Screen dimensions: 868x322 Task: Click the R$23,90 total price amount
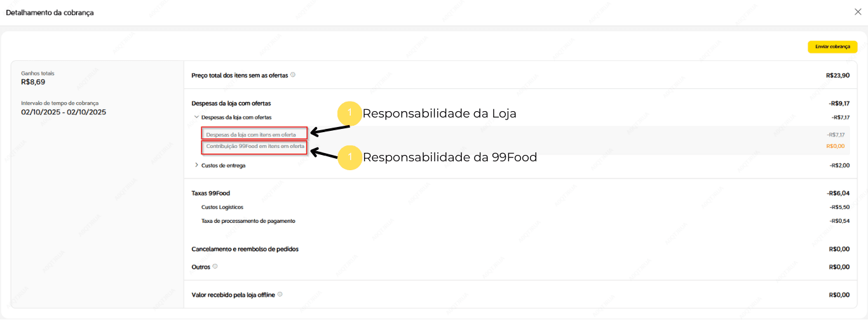(837, 75)
